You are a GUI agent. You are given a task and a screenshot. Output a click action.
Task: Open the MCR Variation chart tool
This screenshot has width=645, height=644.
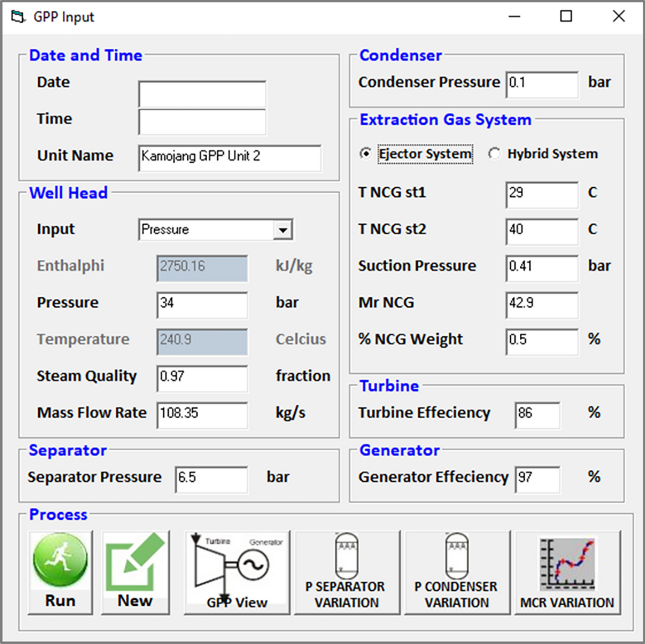click(568, 572)
